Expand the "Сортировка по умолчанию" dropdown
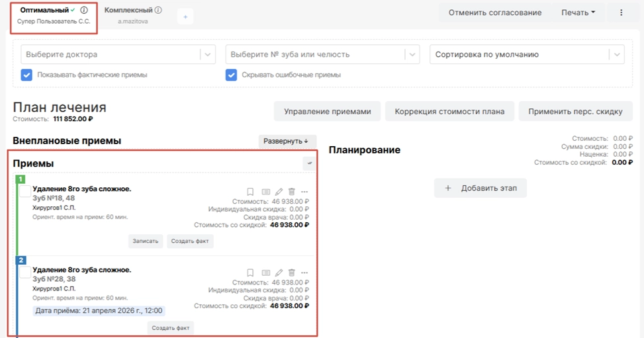644x338 pixels. tap(528, 54)
